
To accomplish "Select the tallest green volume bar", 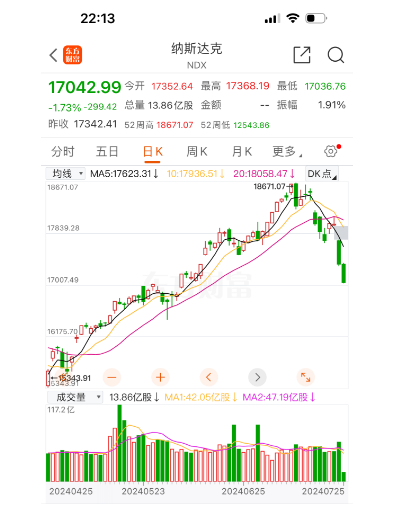I will (120, 443).
